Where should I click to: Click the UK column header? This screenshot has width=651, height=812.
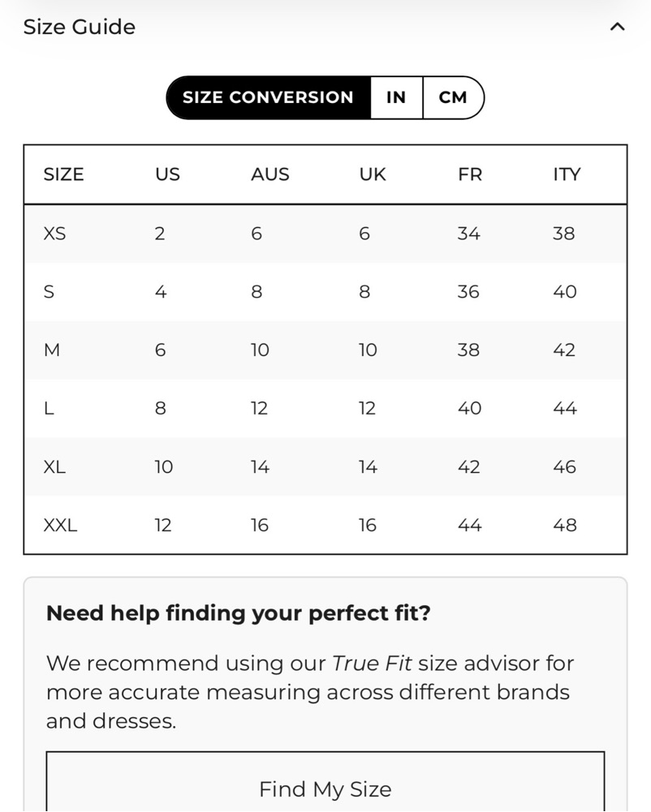[373, 174]
